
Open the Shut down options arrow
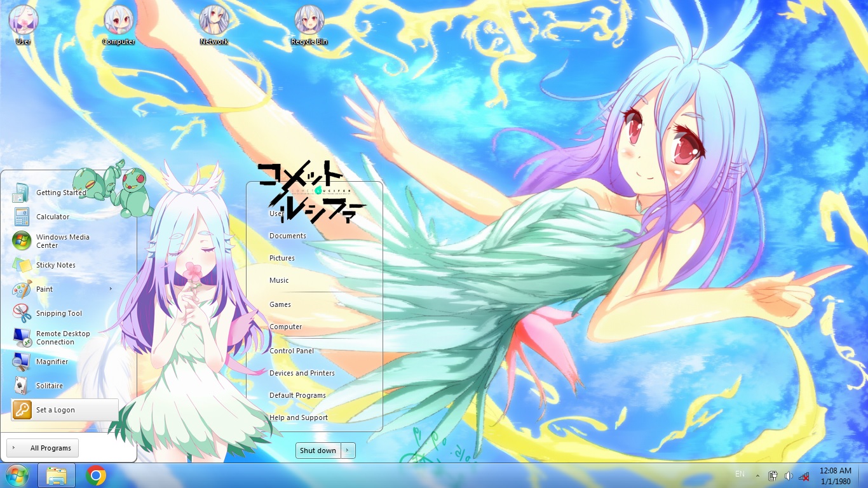click(x=348, y=451)
